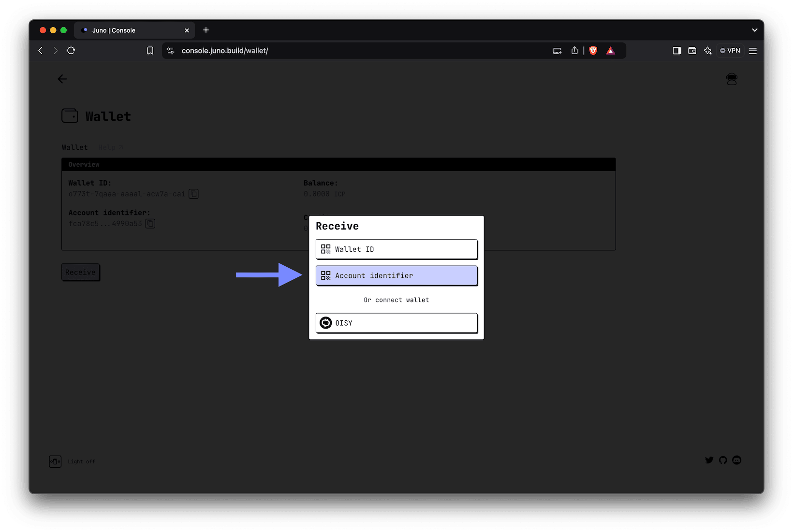Toggle the sidebar panel icon

point(676,50)
